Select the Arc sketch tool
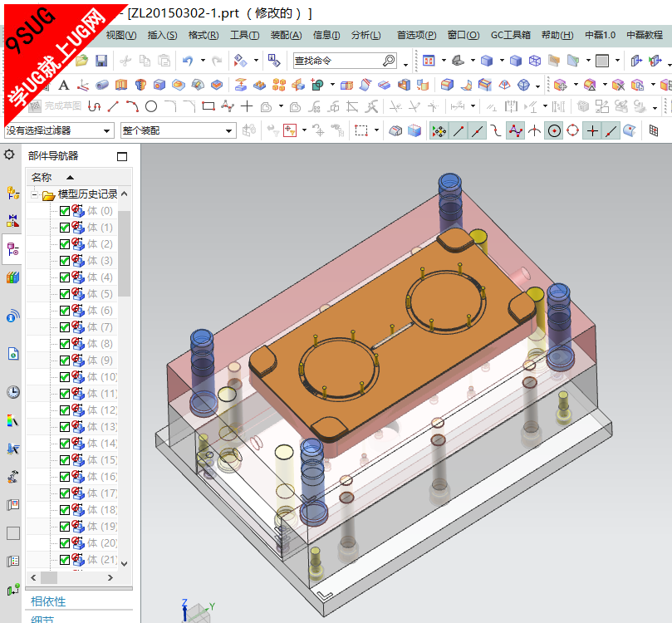The width and height of the screenshot is (672, 623). pyautogui.click(x=132, y=106)
